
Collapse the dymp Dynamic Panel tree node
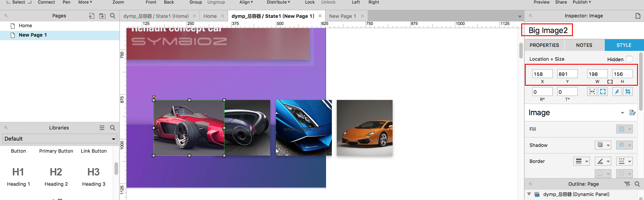point(529,194)
